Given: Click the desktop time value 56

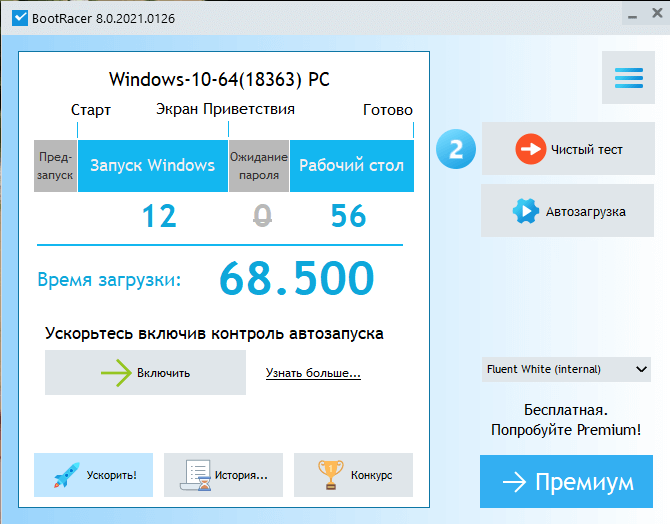Looking at the screenshot, I should pos(348,216).
